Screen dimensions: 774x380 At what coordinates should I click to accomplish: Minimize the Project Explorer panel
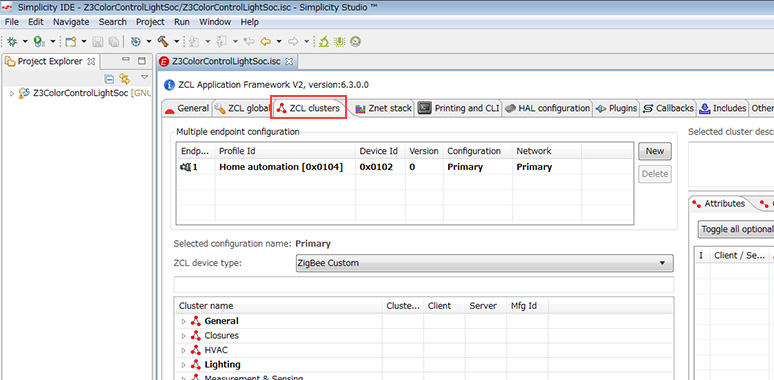[x=126, y=60]
